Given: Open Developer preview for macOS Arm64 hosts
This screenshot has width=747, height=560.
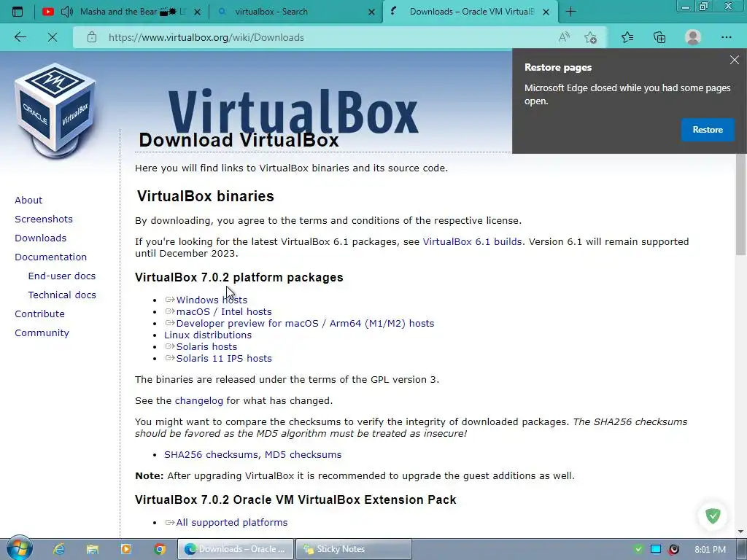Looking at the screenshot, I should point(305,323).
